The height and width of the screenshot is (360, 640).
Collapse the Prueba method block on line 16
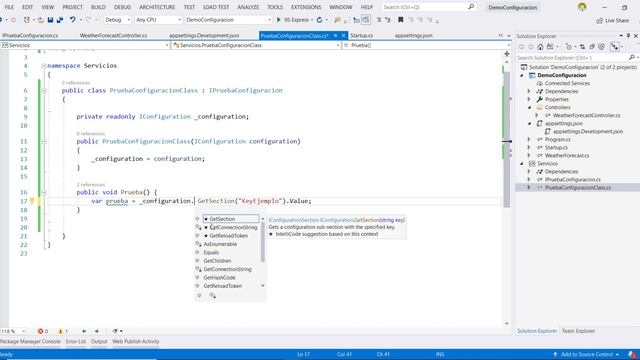pyautogui.click(x=44, y=192)
